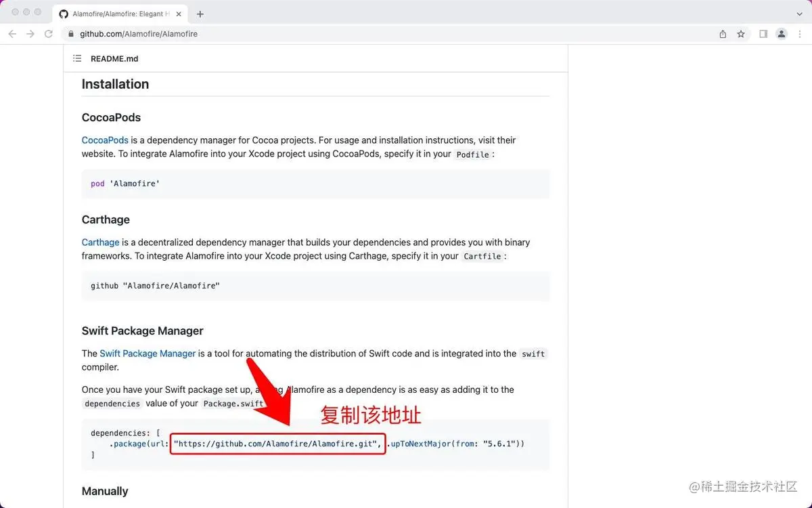Click the Cartfile inline code

482,257
